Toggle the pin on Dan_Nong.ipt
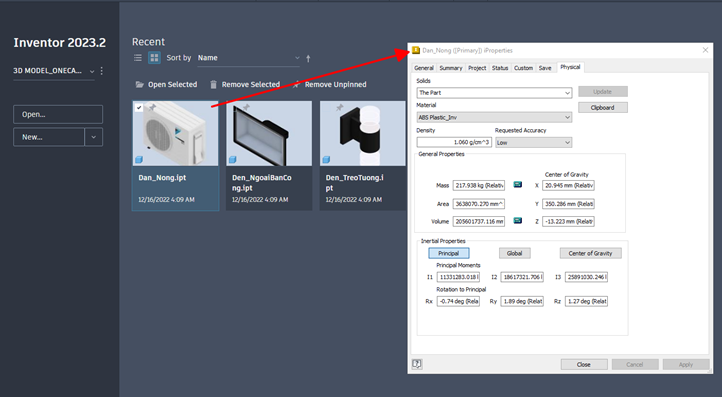Viewport: 722px width, 397px height. [152, 107]
